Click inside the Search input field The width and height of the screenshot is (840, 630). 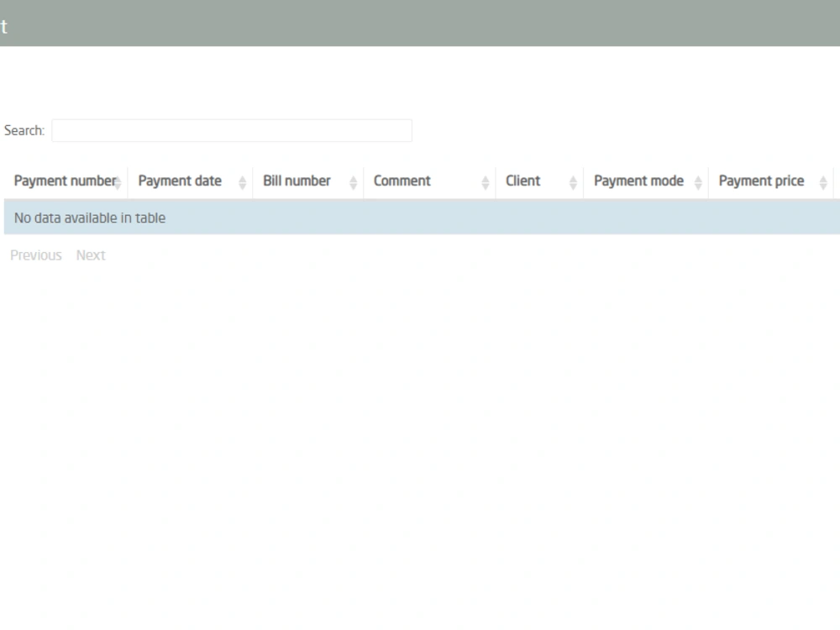point(232,130)
